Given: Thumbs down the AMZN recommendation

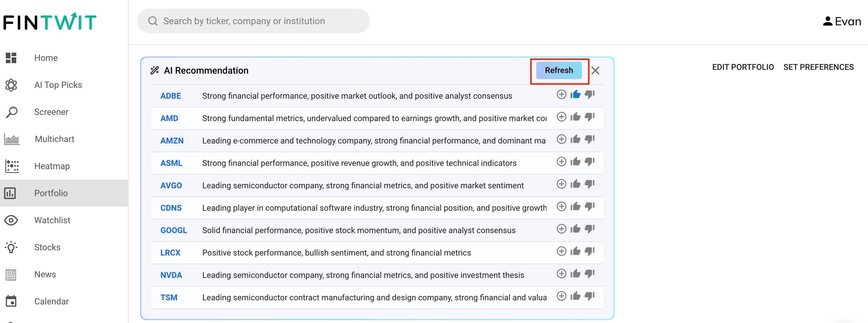Looking at the screenshot, I should click(x=589, y=139).
